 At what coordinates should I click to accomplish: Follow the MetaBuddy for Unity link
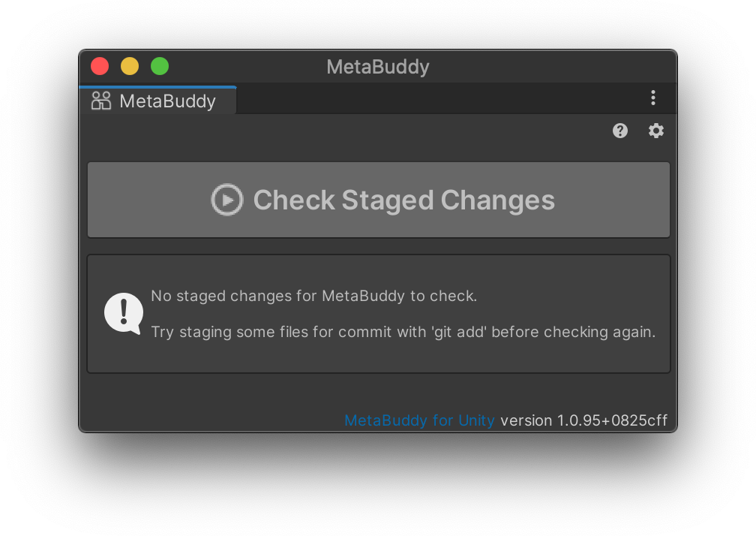pyautogui.click(x=419, y=420)
